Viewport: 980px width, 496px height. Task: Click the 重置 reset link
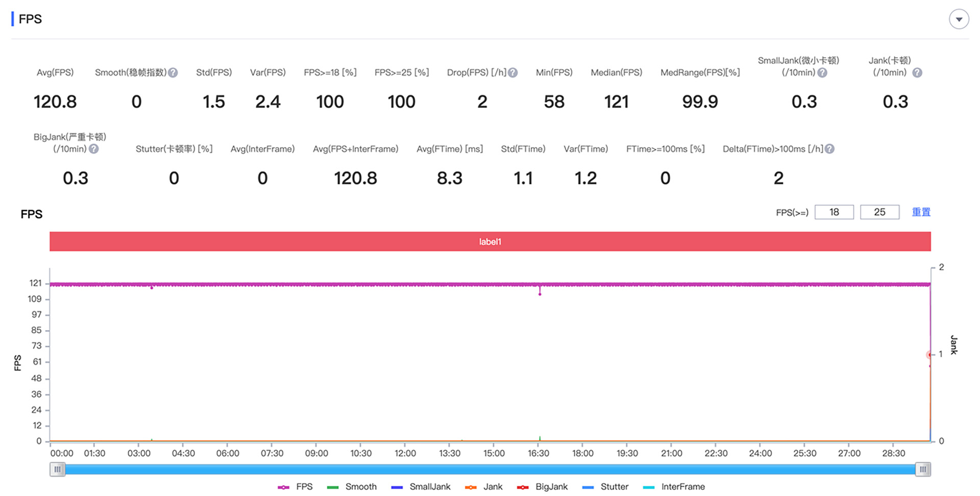[x=921, y=212]
